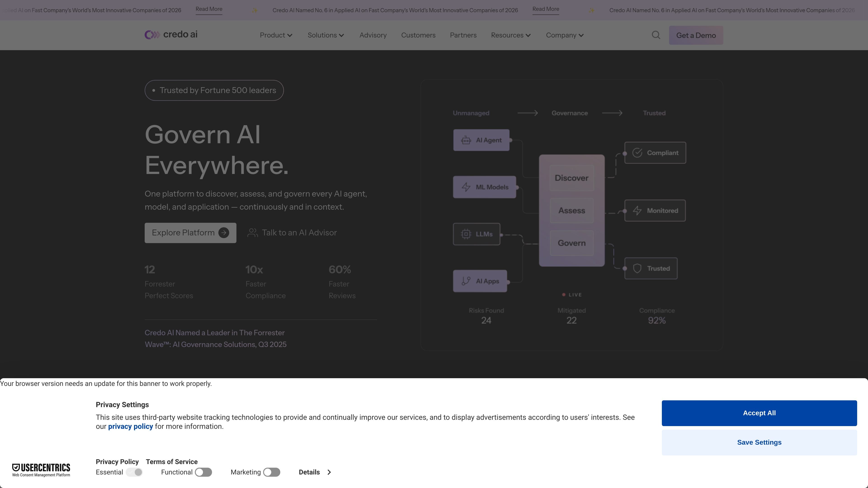This screenshot has height=488, width=868.
Task: Click the Usercentrics logo
Action: [x=41, y=470]
